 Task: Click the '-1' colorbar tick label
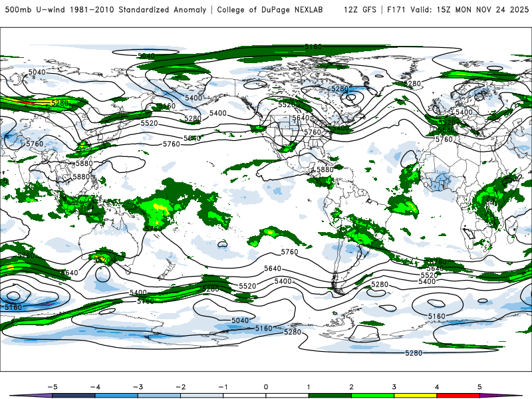point(223,387)
